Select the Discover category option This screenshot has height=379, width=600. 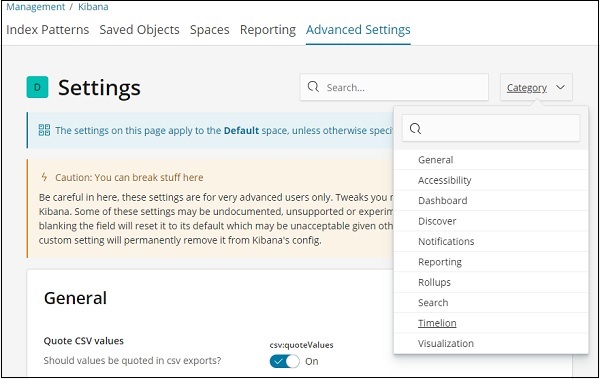point(491,221)
